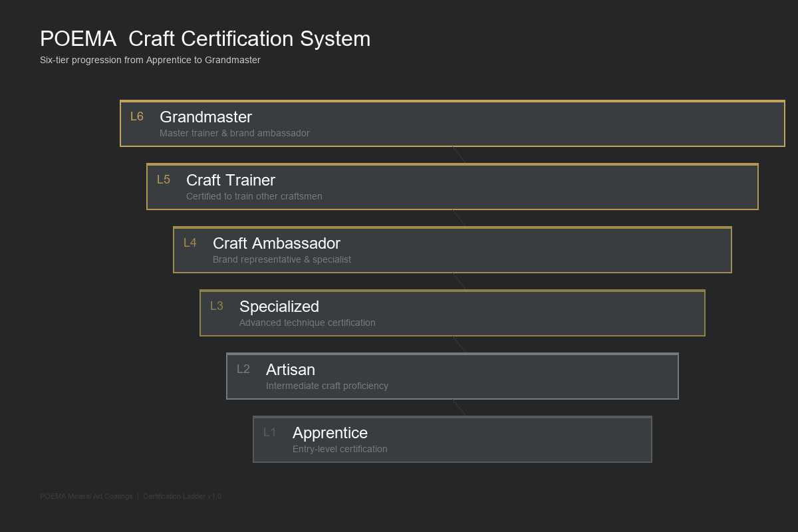Select 'Advanced technique certification' description
Viewport: 798px width, 532px height.
point(307,323)
